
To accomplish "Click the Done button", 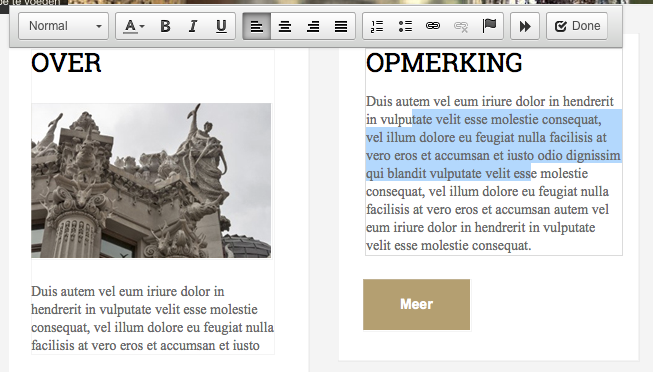I will click(x=577, y=26).
